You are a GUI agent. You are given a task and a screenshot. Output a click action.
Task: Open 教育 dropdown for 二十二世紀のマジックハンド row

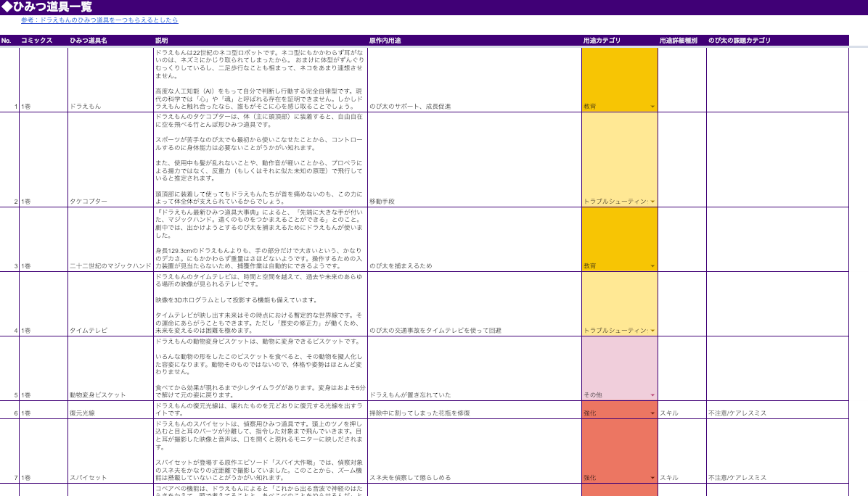point(652,266)
